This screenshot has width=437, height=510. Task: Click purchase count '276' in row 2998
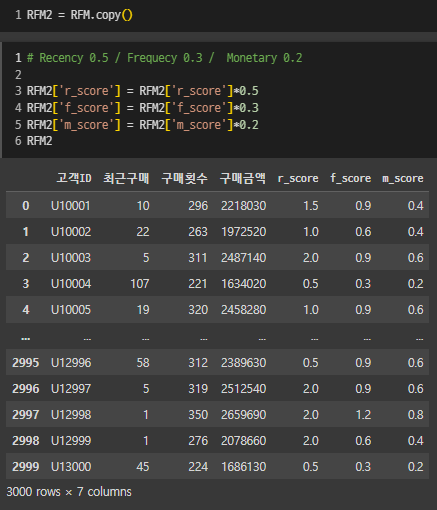pos(198,441)
